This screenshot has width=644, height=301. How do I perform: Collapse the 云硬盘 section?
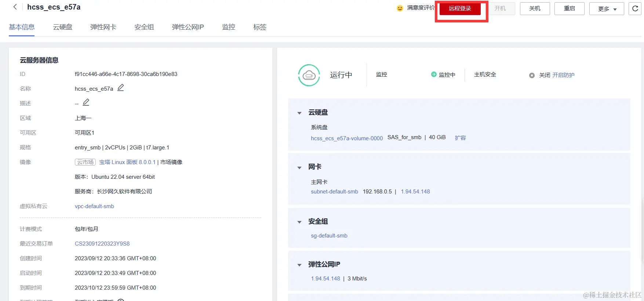point(299,113)
